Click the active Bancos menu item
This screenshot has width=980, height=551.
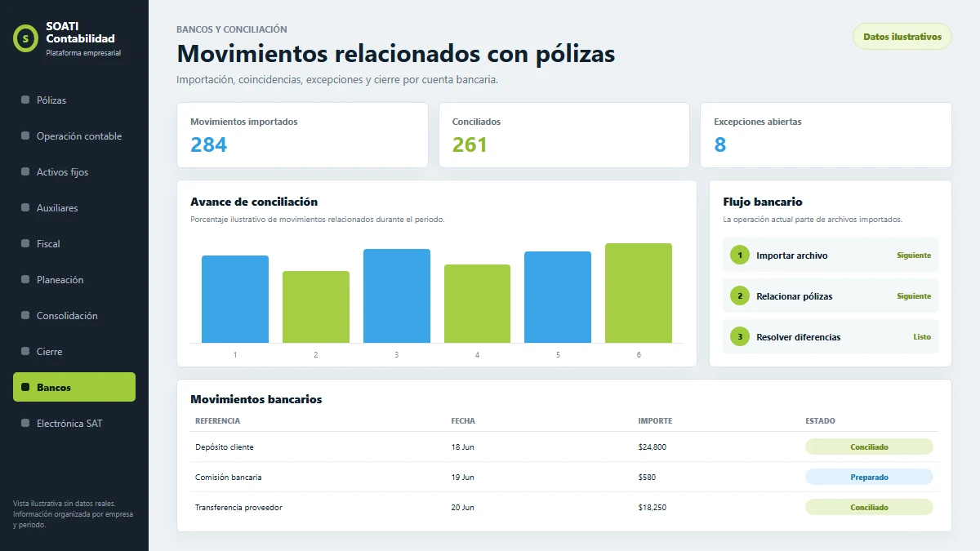(74, 387)
